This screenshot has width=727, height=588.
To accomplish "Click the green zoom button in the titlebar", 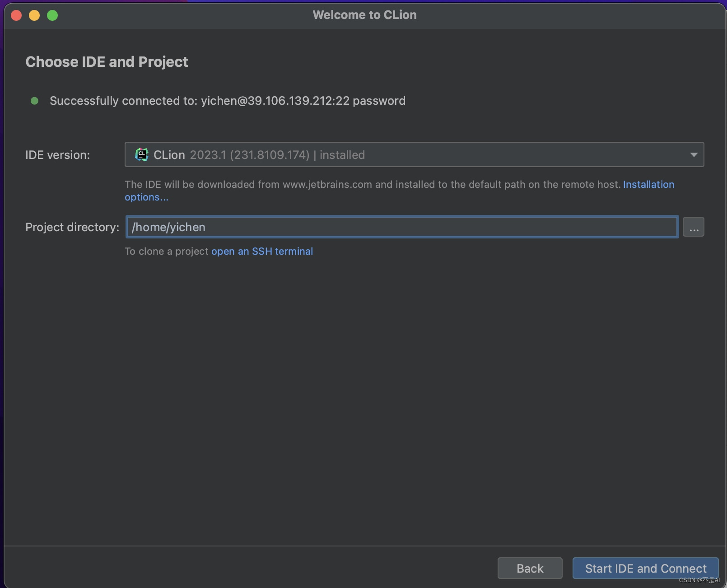I will point(52,15).
